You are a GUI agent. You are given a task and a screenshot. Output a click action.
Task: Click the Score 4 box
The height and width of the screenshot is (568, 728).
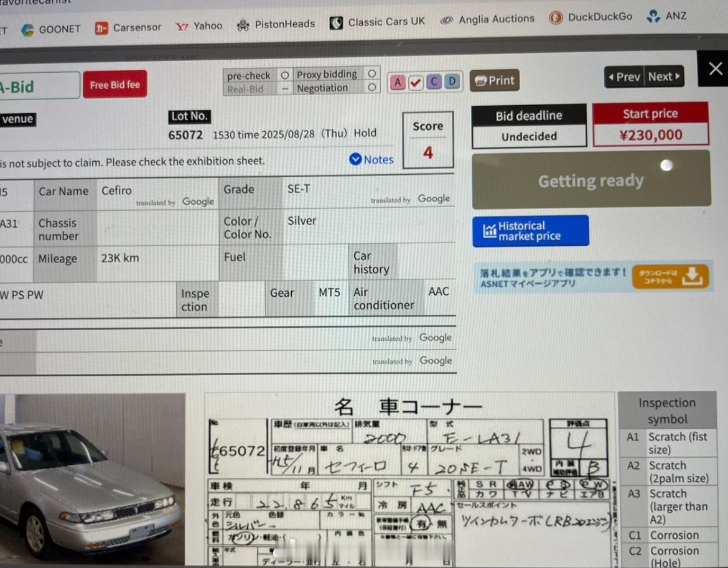(x=428, y=140)
